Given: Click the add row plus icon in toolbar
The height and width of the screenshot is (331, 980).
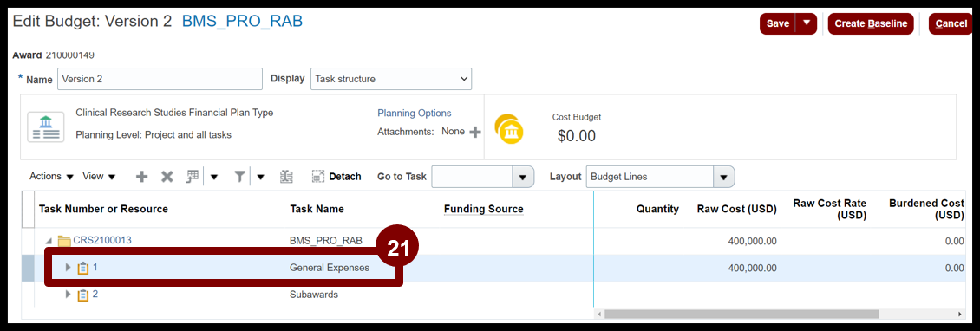Looking at the screenshot, I should click(142, 177).
